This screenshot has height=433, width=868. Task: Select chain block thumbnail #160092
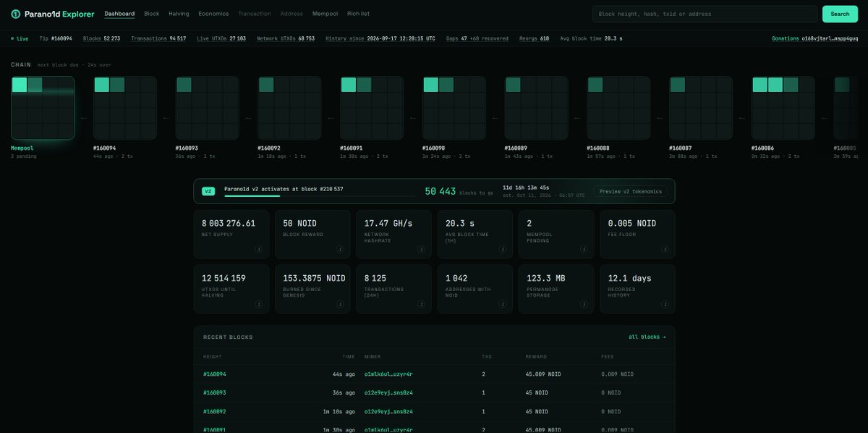click(x=289, y=108)
